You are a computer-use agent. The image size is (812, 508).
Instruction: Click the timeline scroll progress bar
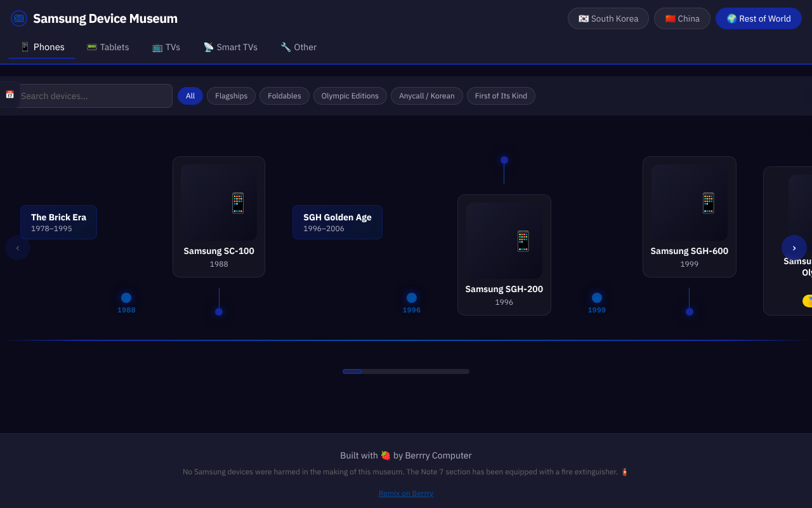coord(406,371)
